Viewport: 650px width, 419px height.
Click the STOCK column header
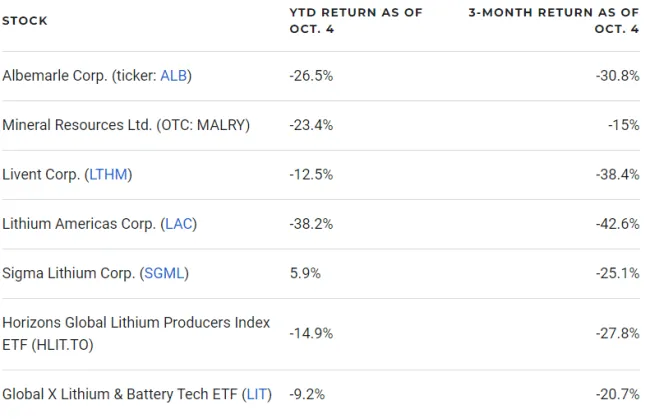click(25, 21)
